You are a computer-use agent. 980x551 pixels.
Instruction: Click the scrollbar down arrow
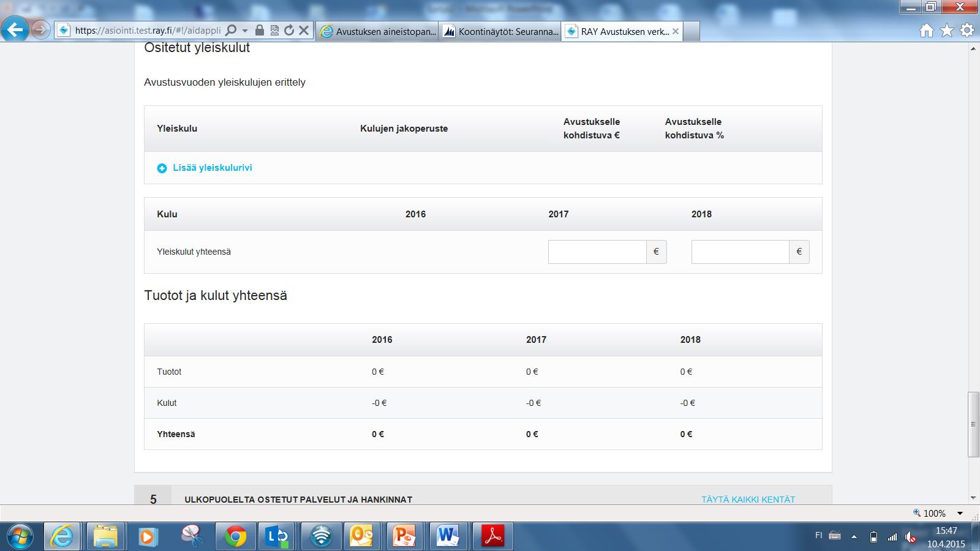(x=973, y=498)
